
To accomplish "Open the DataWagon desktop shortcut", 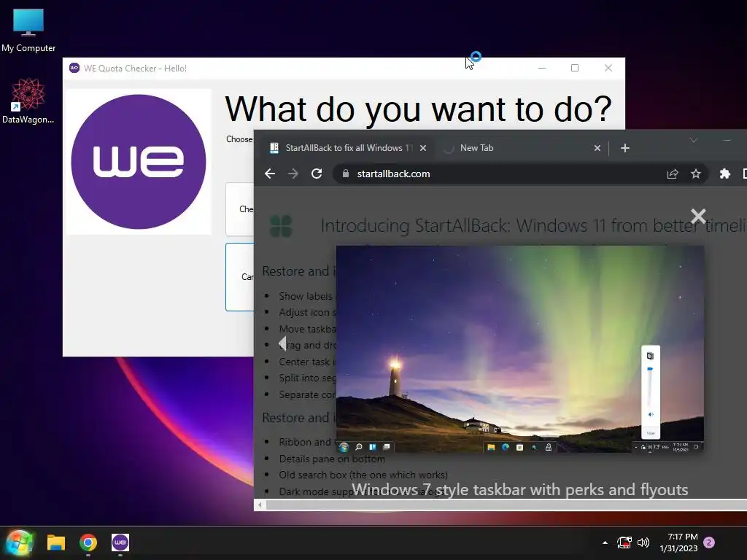I will (28, 101).
